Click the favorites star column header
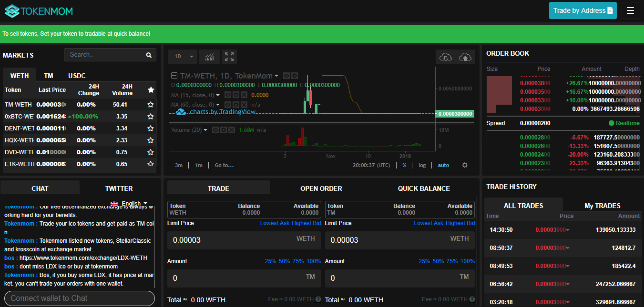644x307 pixels. tap(151, 89)
